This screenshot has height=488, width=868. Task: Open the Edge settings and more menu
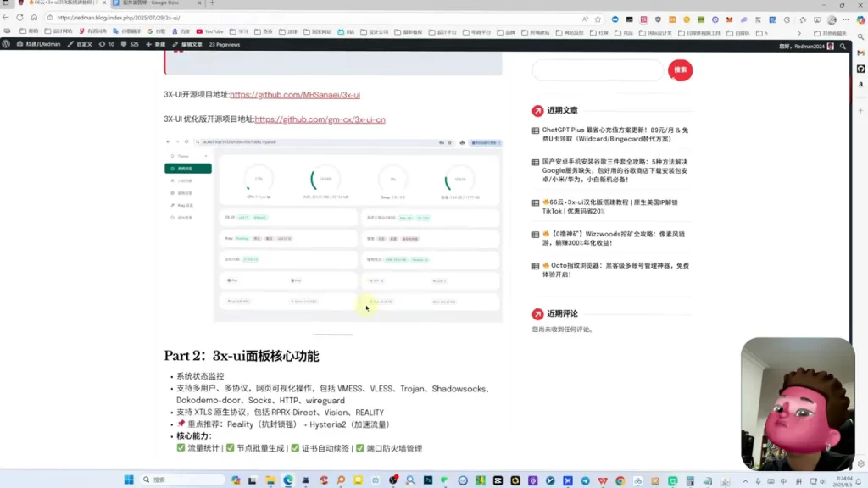(x=846, y=19)
